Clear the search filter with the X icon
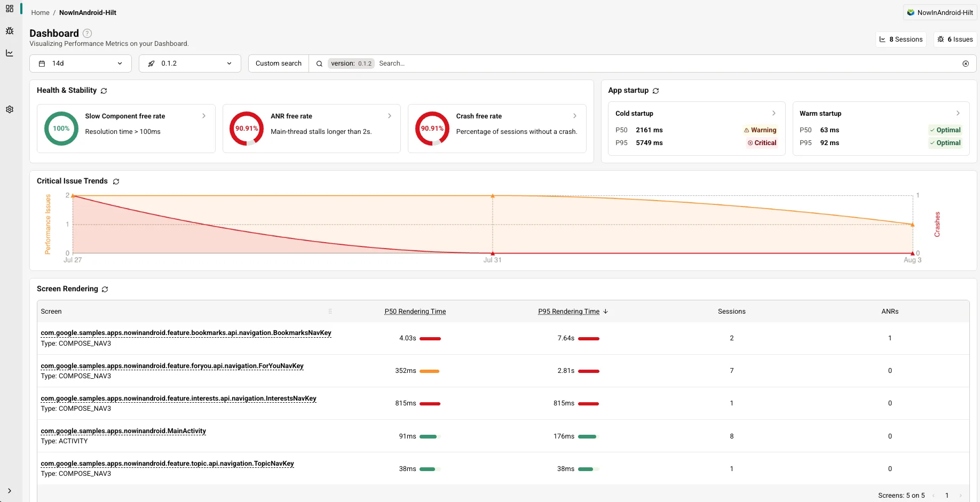This screenshot has height=502, width=980. pos(966,63)
